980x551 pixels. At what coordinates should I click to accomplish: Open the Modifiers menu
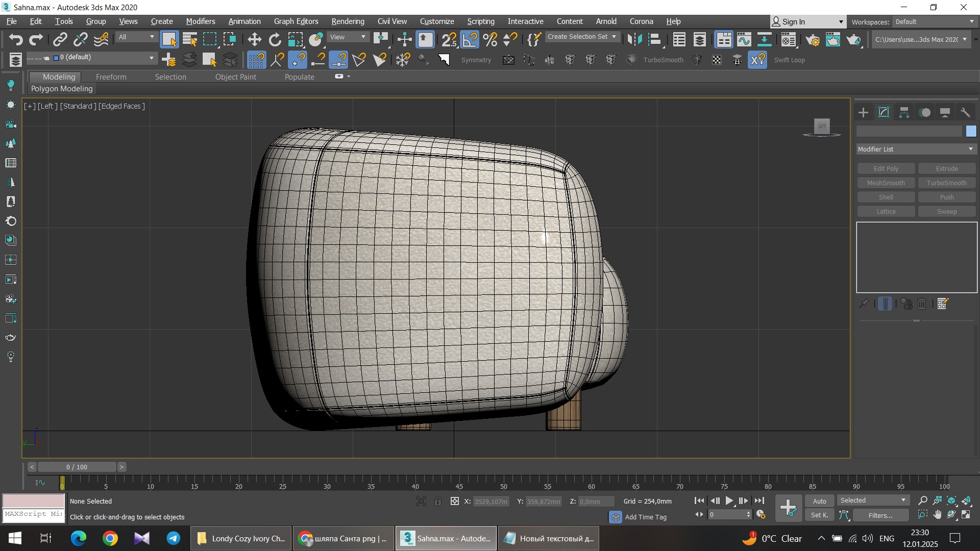(x=201, y=21)
